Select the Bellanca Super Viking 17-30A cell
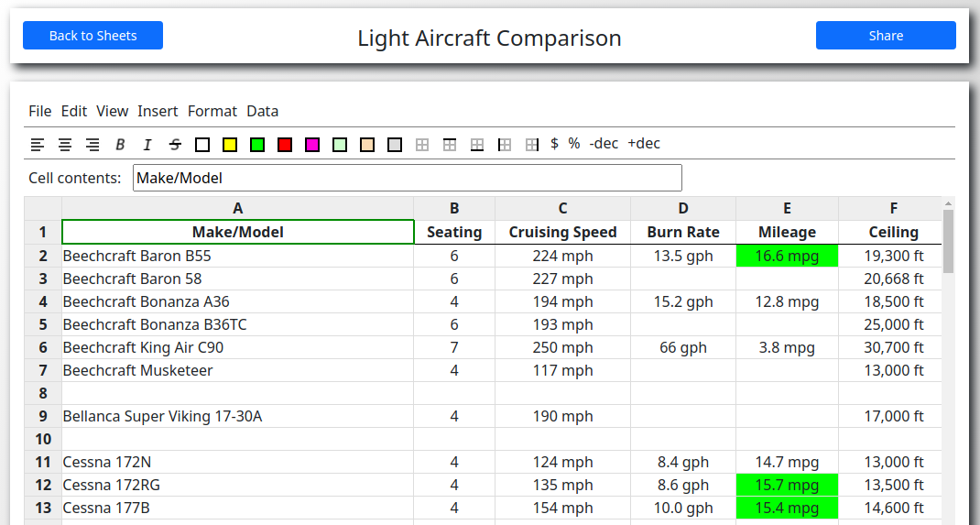Screen dimensions: 980x525 click(237, 416)
